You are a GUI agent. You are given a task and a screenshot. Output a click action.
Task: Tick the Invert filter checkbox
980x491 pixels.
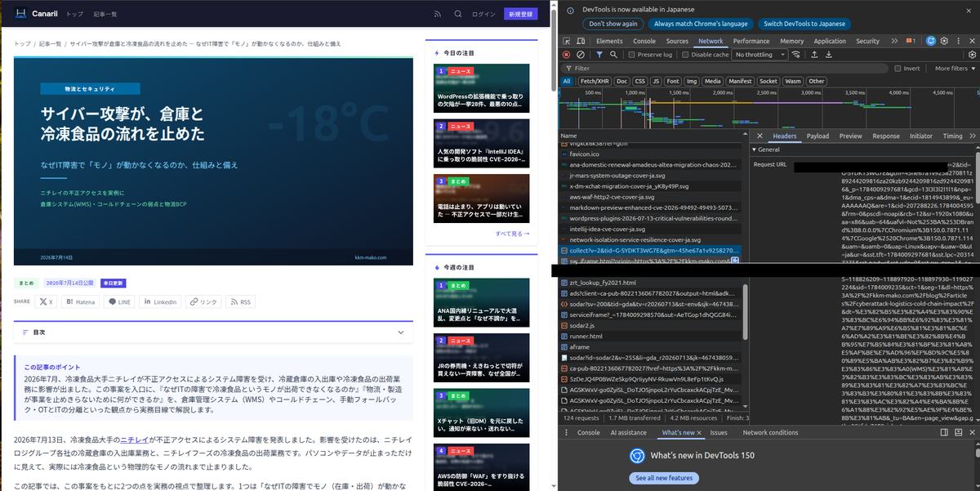click(898, 69)
